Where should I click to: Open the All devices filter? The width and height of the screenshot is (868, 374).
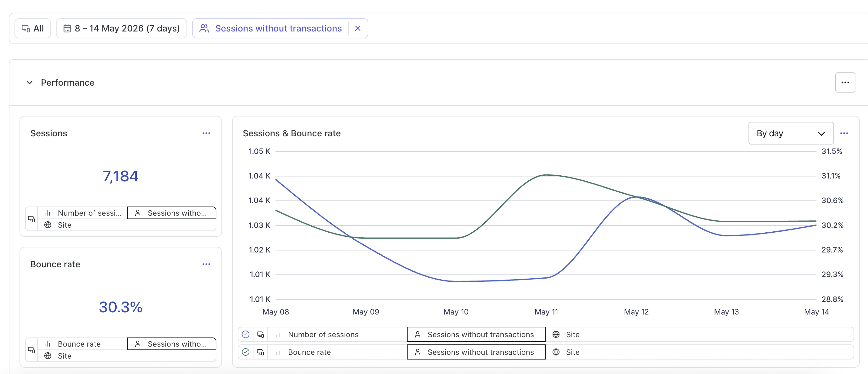point(33,28)
